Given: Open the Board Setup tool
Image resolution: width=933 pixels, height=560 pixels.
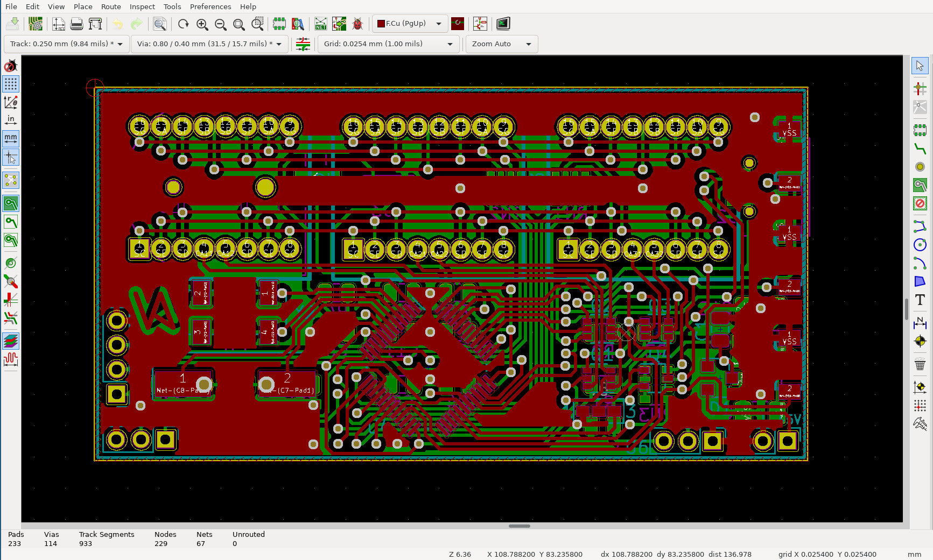Looking at the screenshot, I should click(36, 24).
